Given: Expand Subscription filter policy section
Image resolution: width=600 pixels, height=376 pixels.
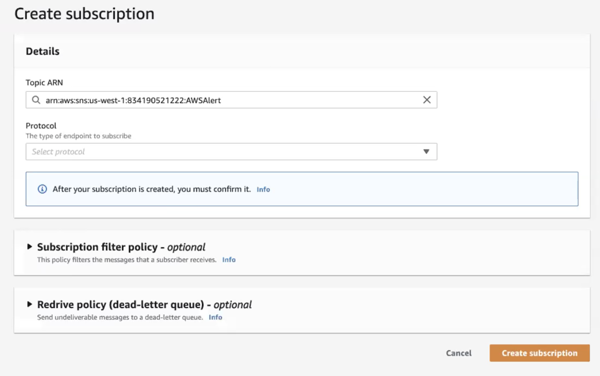Looking at the screenshot, I should point(29,247).
